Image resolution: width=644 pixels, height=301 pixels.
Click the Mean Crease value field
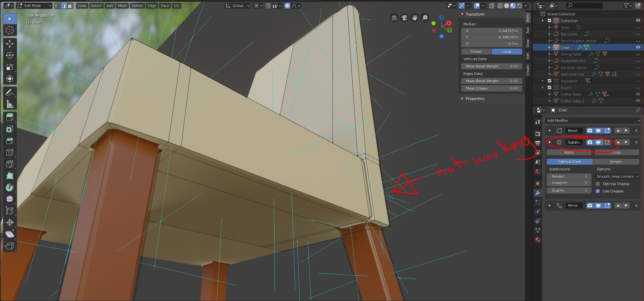(492, 88)
